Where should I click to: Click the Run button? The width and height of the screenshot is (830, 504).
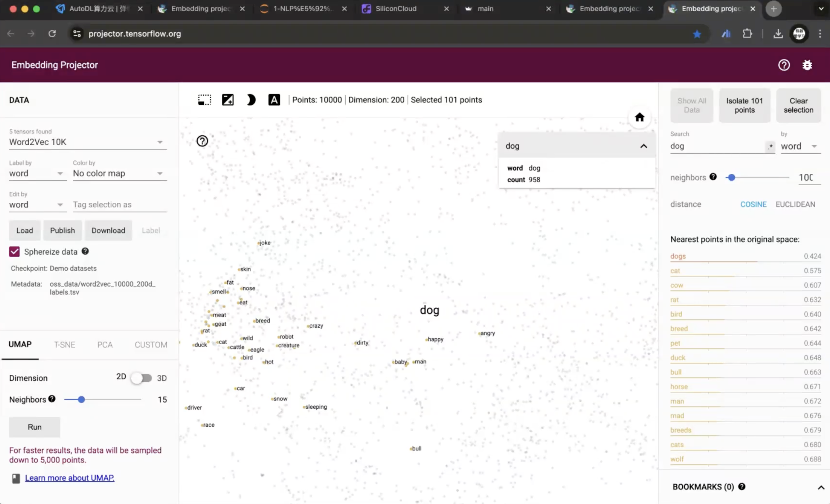click(x=34, y=427)
